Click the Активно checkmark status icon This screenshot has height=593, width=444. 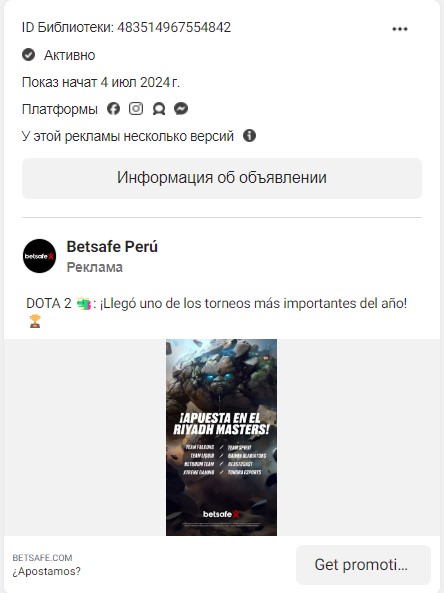click(28, 55)
